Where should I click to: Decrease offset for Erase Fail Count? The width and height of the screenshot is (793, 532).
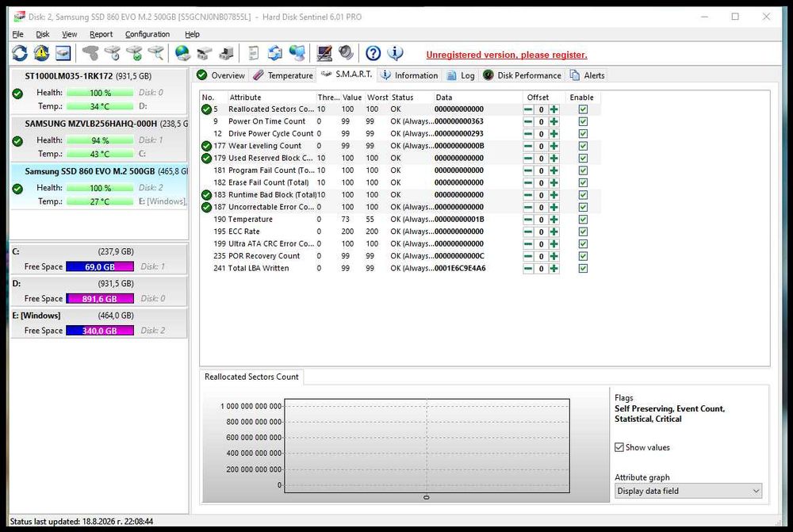[528, 182]
